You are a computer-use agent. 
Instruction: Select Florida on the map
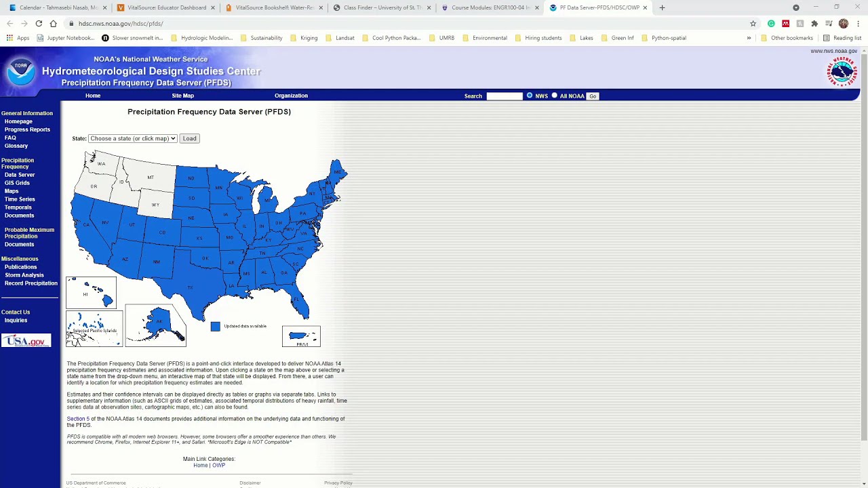[296, 300]
